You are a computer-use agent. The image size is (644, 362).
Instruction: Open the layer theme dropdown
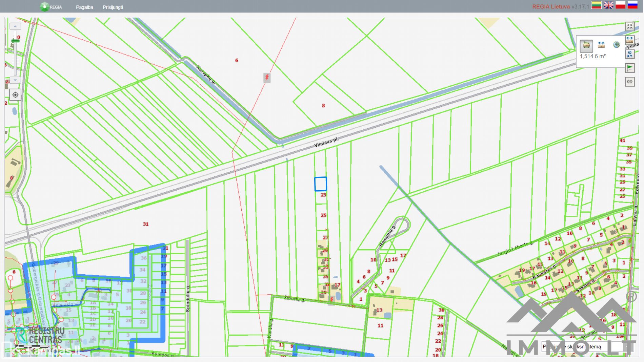pyautogui.click(x=576, y=346)
